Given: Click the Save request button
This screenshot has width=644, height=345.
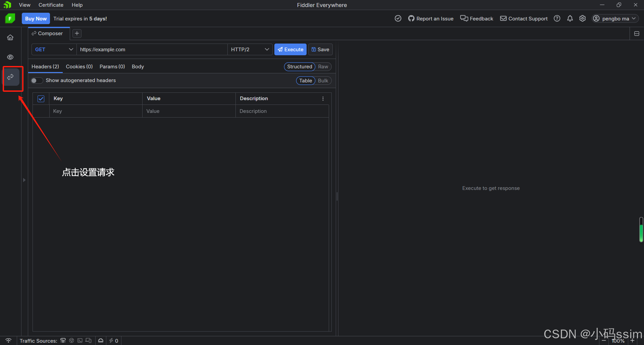Looking at the screenshot, I should pos(320,50).
